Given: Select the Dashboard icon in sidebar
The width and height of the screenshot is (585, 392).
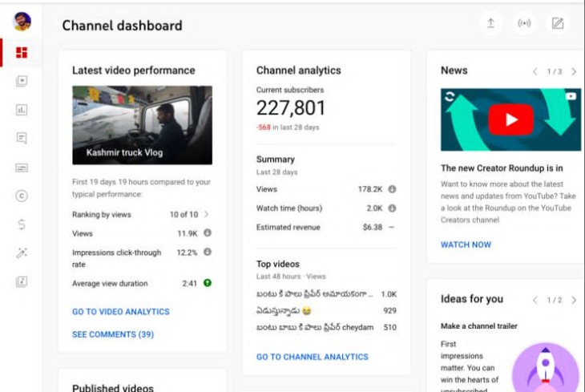Looking at the screenshot, I should (x=22, y=52).
